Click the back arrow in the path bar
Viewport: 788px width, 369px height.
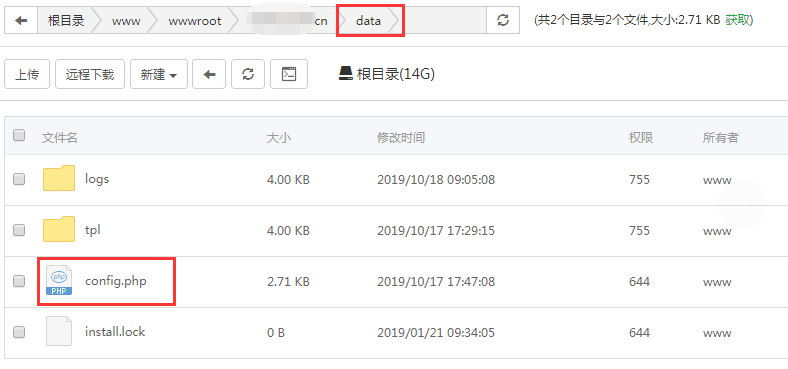pyautogui.click(x=21, y=21)
